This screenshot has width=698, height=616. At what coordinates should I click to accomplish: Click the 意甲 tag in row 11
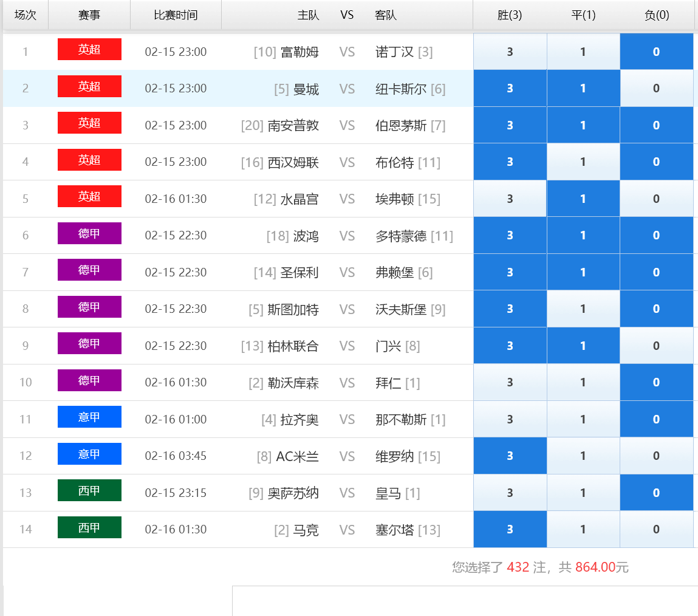(89, 417)
